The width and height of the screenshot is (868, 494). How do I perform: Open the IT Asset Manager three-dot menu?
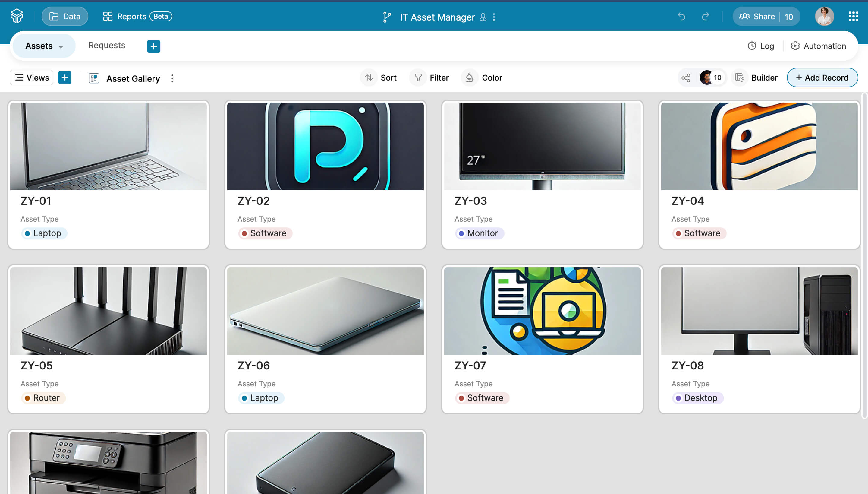coord(494,17)
